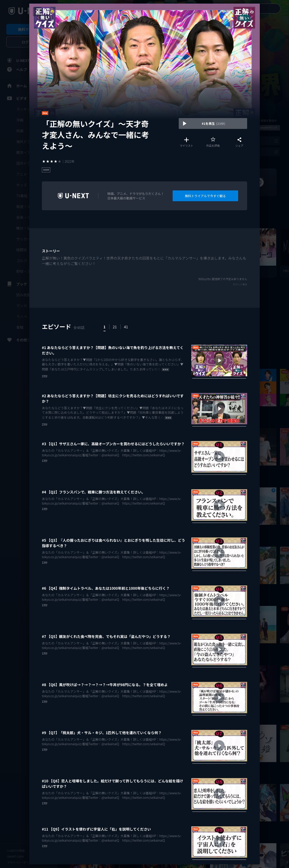
Task: Click the 23分 duration under episode #1
Action: [x=44, y=376]
